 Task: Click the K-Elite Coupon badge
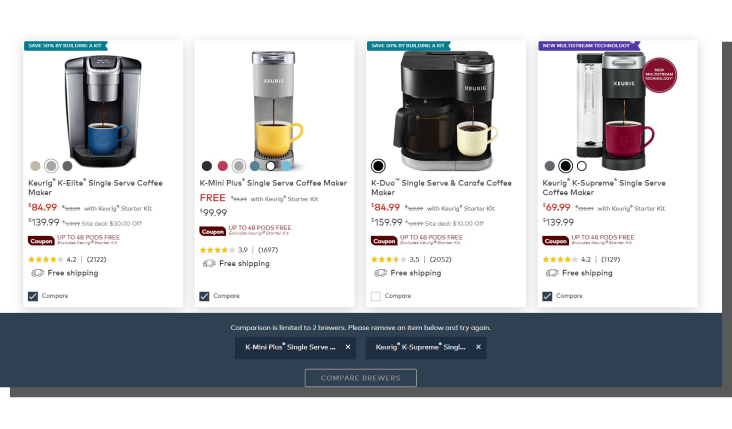click(41, 241)
